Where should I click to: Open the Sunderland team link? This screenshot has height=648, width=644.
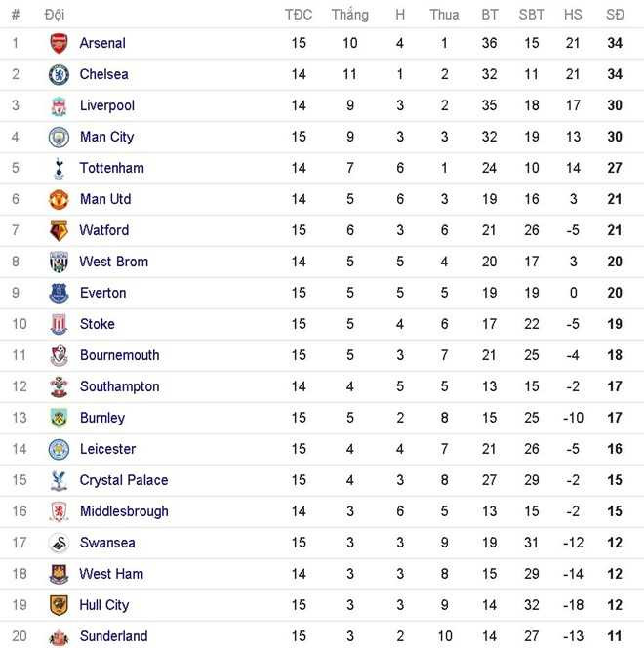[x=113, y=636]
